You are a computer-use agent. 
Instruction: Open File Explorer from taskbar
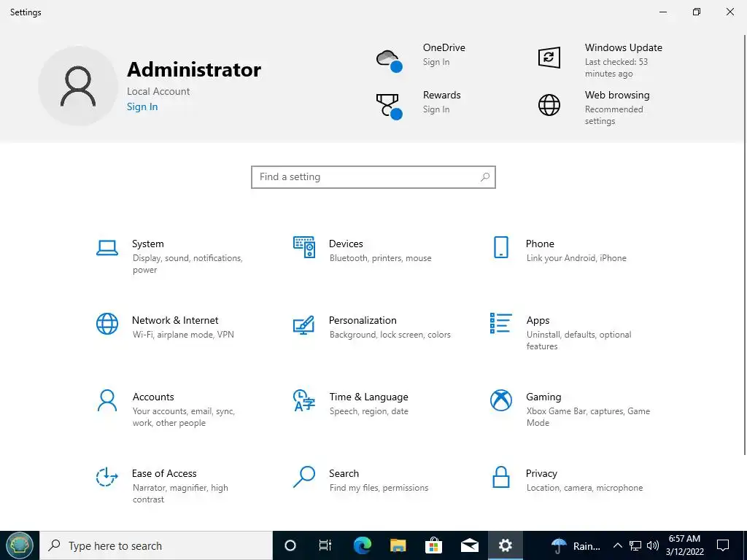(x=398, y=545)
